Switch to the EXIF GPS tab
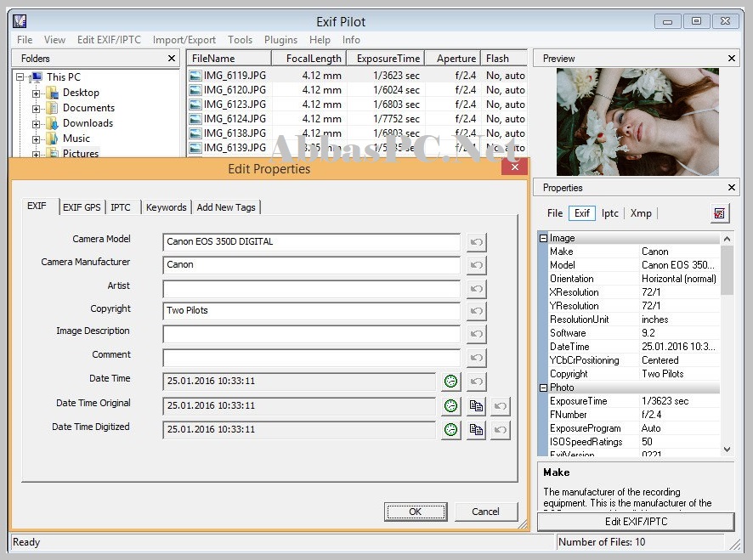This screenshot has width=753, height=560. (x=82, y=207)
